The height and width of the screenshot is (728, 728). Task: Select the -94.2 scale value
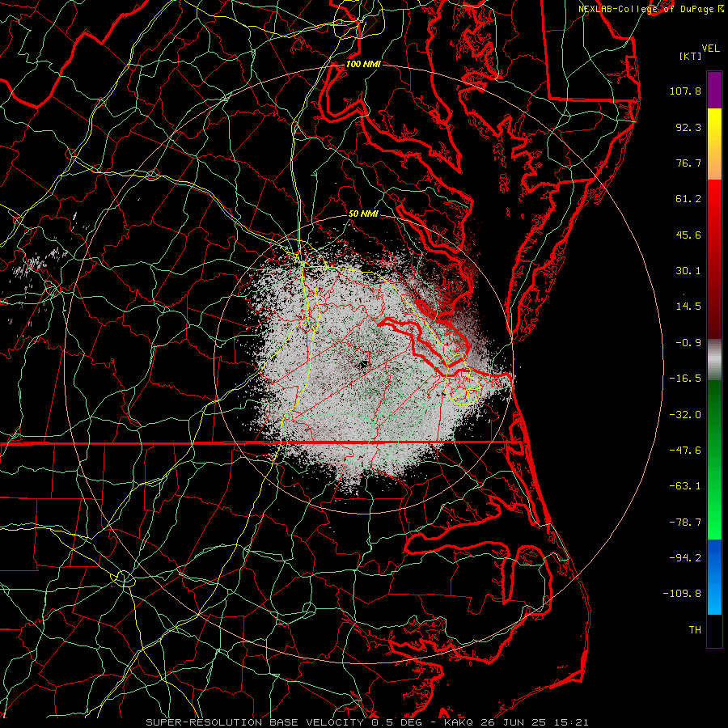[x=685, y=558]
